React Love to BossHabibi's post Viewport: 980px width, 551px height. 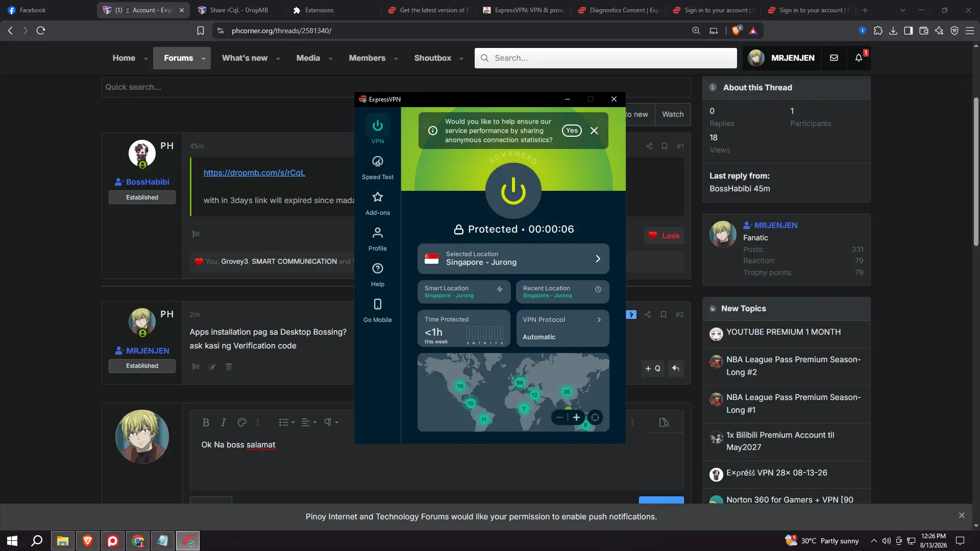tap(664, 236)
